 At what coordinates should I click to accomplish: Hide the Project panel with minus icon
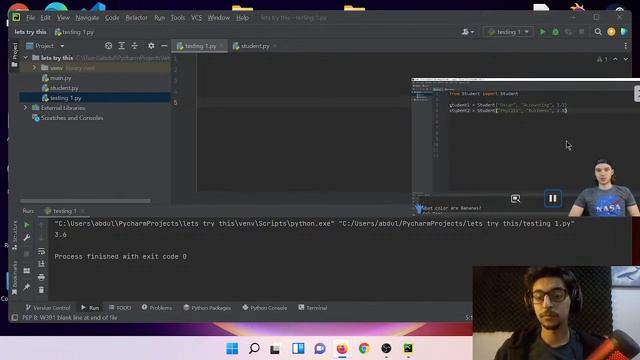pos(164,46)
